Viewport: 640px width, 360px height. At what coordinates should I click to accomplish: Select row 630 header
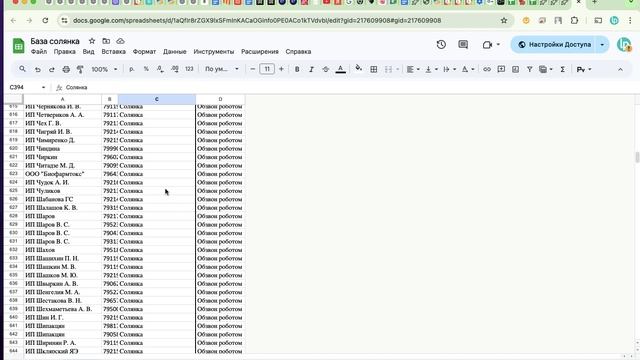(x=13, y=233)
